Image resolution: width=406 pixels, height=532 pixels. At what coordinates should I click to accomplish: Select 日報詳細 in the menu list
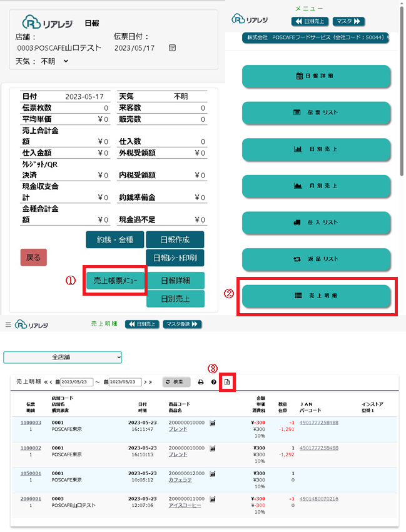click(316, 76)
